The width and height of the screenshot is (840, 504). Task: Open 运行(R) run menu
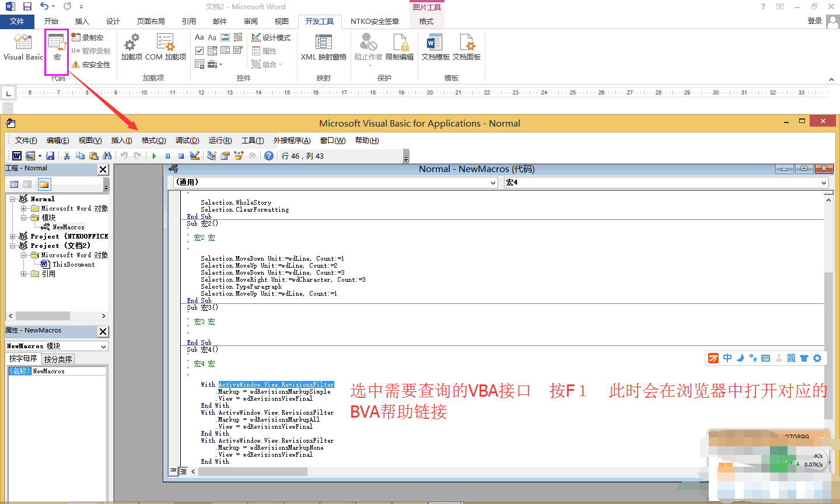220,141
